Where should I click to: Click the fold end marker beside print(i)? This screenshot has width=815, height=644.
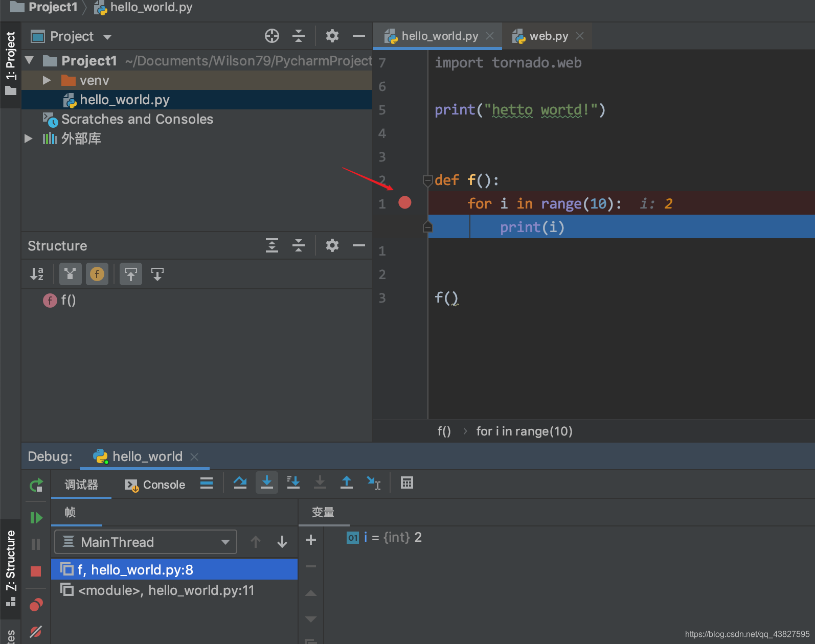[428, 226]
